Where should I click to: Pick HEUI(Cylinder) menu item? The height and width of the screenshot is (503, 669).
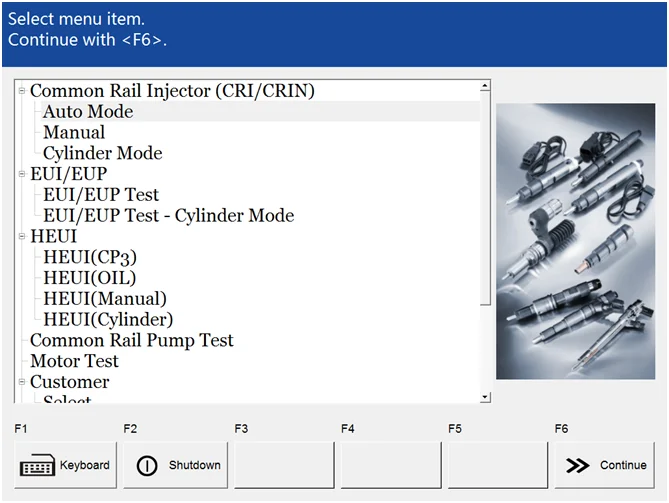click(108, 320)
